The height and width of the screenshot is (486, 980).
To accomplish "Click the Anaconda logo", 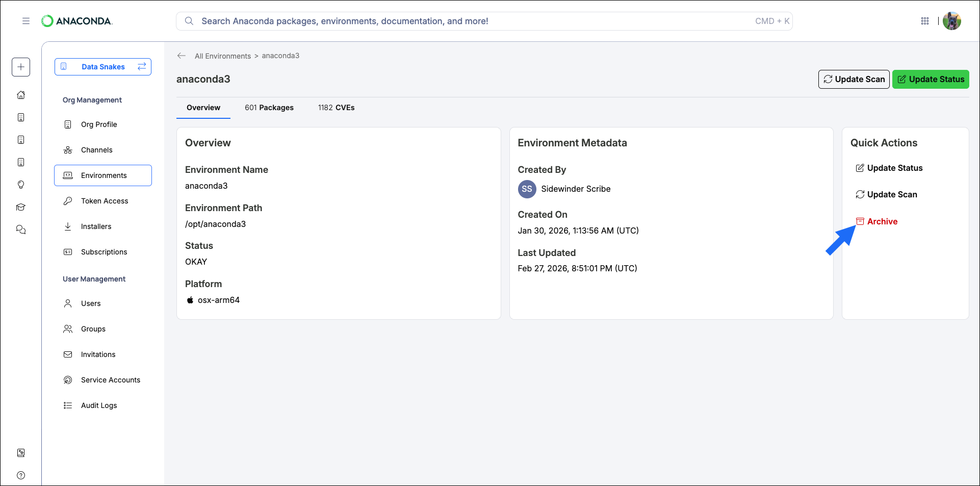I will [x=77, y=21].
